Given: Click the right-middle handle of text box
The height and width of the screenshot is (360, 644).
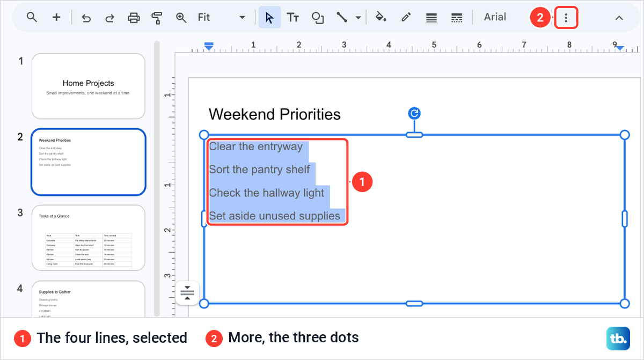Looking at the screenshot, I should [x=625, y=219].
